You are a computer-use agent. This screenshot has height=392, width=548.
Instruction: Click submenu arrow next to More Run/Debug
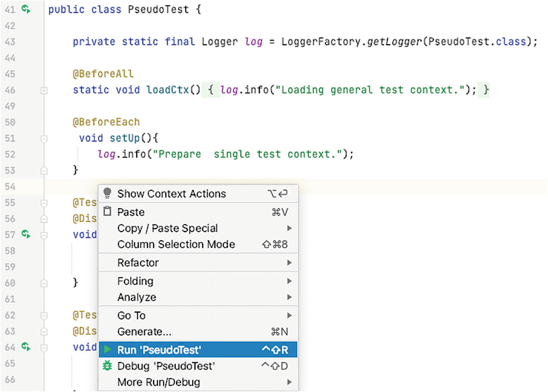289,382
